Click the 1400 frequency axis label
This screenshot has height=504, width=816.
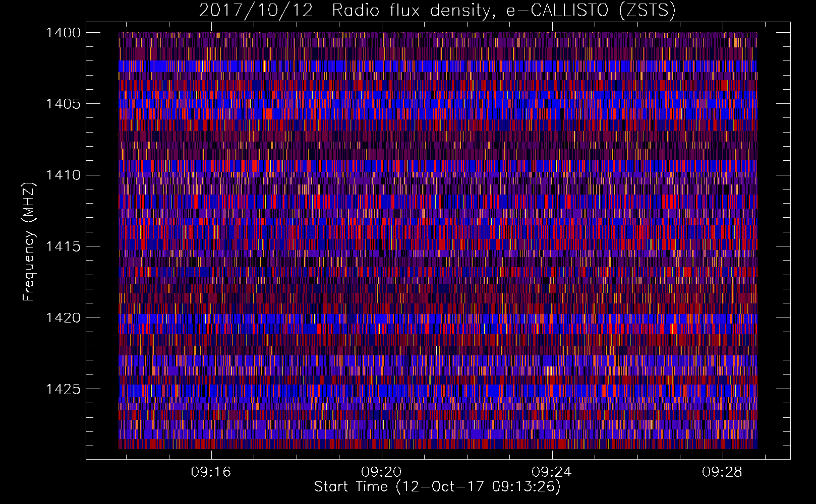(x=63, y=33)
